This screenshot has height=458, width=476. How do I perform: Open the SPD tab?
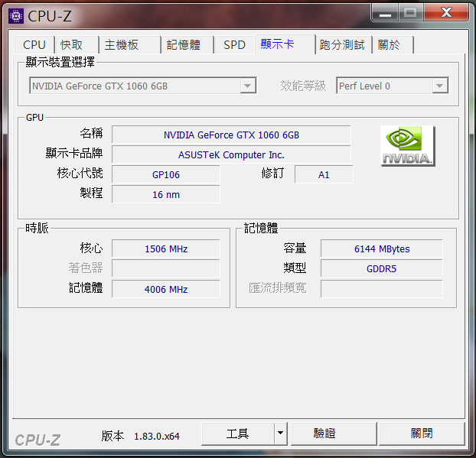tap(234, 45)
